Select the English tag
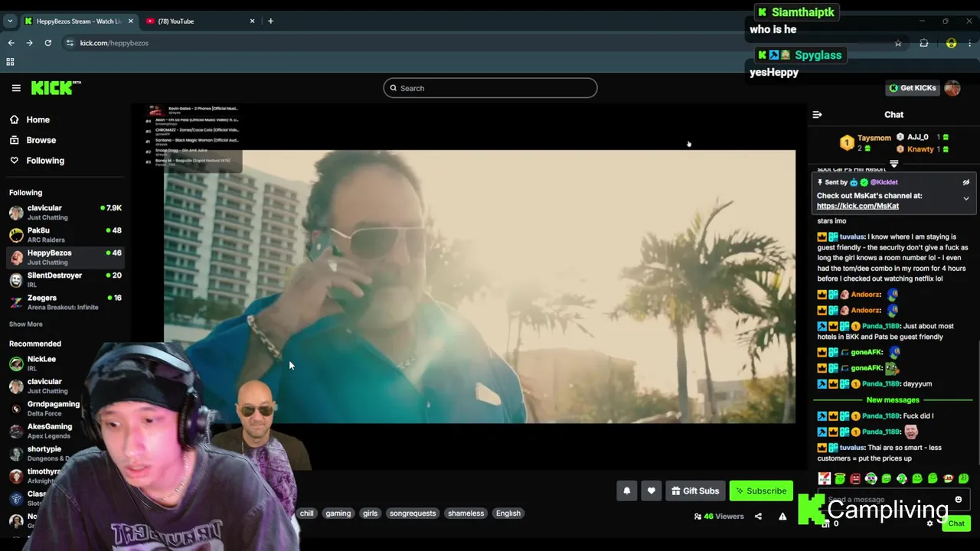Screen dimensions: 980x551 (508, 514)
